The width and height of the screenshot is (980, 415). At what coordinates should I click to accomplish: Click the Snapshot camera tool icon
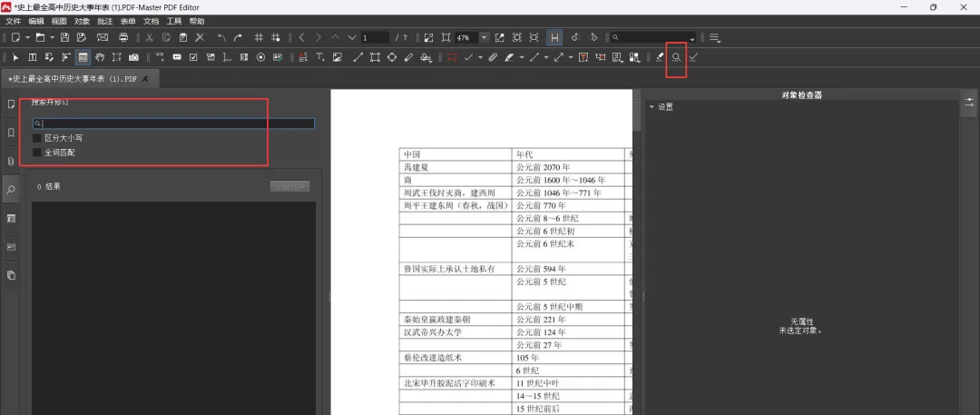133,57
